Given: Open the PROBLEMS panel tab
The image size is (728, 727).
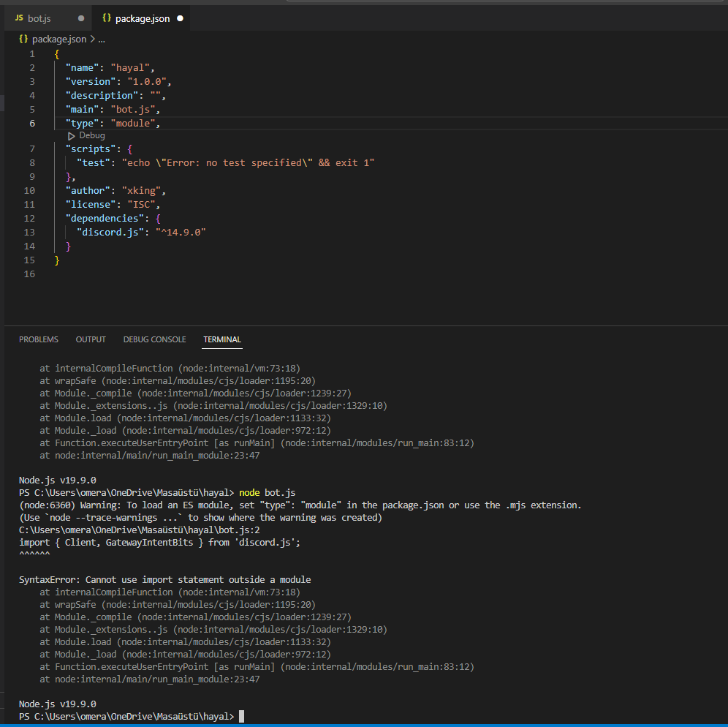Looking at the screenshot, I should [x=38, y=339].
